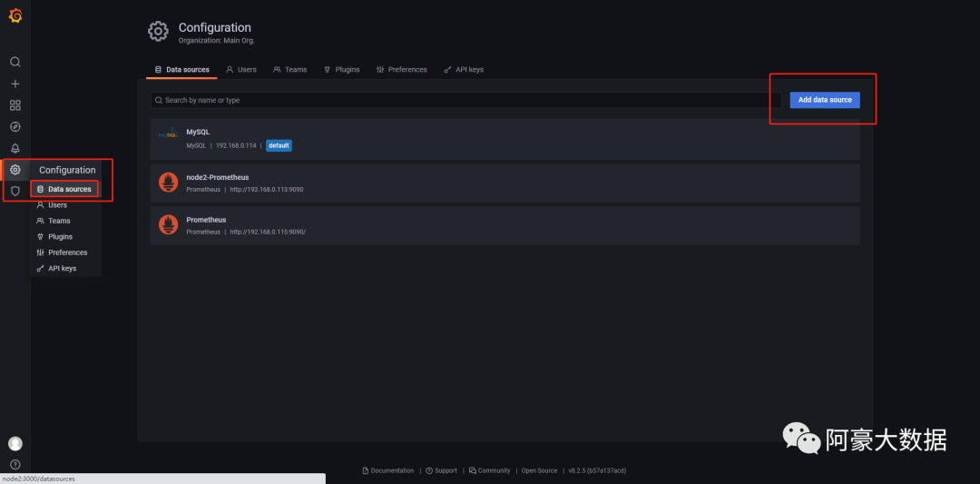The height and width of the screenshot is (484, 980).
Task: Switch to the Data sources tab
Action: click(x=181, y=69)
